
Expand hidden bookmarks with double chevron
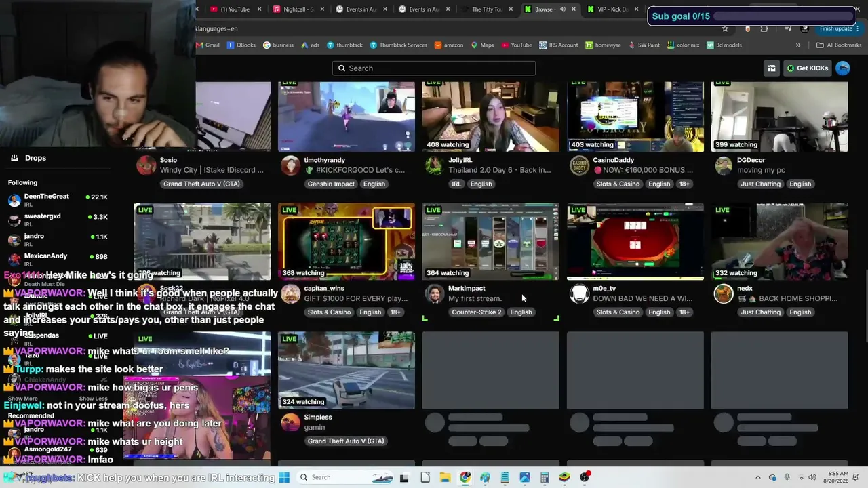point(798,45)
